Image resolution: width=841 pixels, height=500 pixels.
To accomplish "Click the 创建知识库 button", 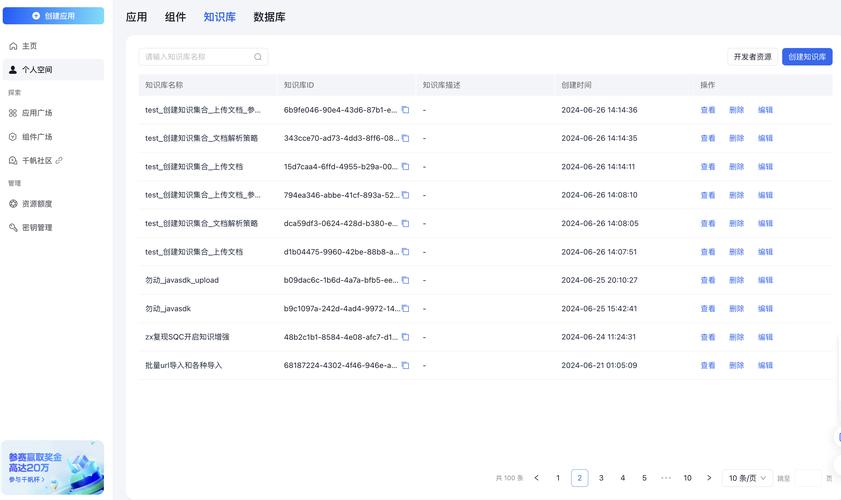I will point(807,57).
